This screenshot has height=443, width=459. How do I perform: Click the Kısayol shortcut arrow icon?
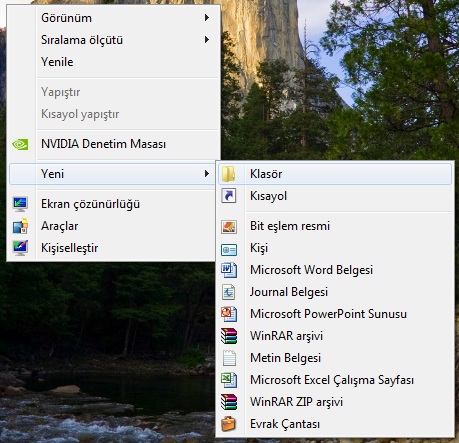pos(229,196)
